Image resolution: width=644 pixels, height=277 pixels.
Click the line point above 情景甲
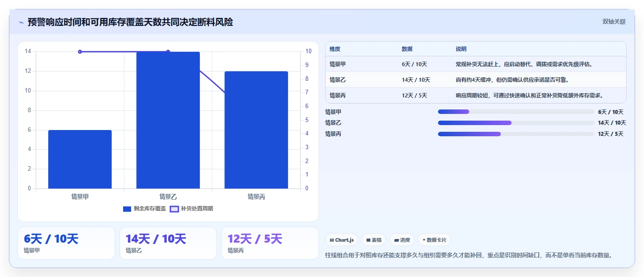[80, 52]
